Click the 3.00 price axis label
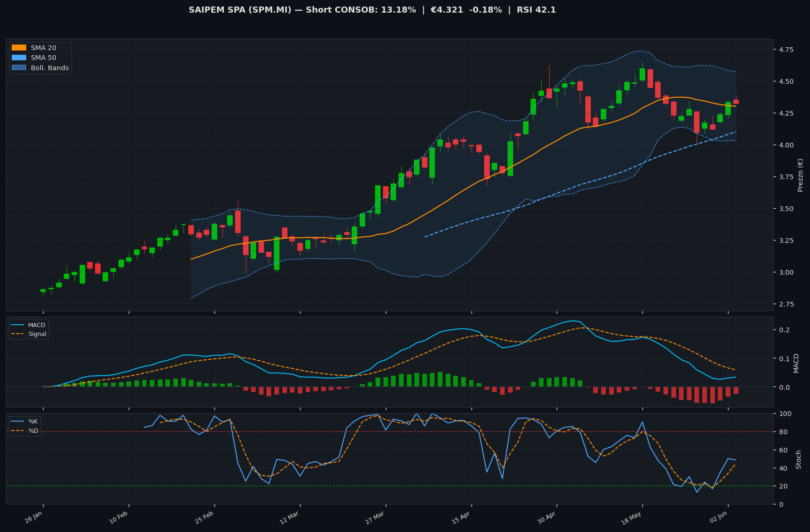The width and height of the screenshot is (810, 532). [x=786, y=272]
